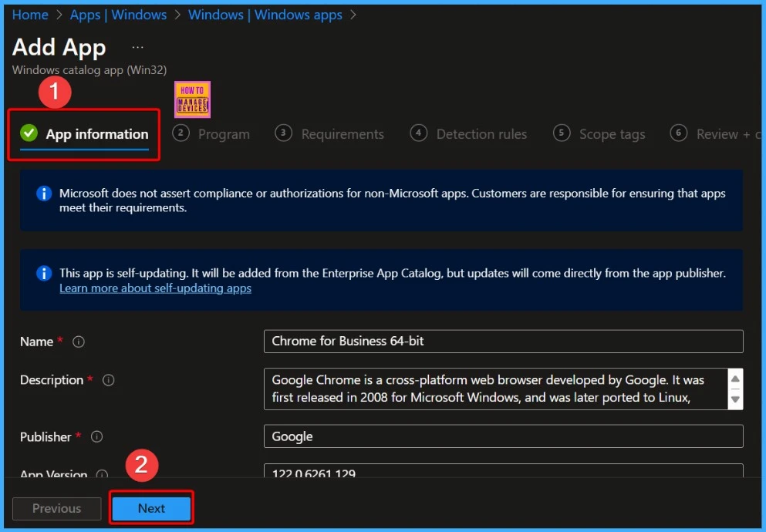Click the step 3 circle icon for Requirements
Viewport: 766px width, 532px height.
283,133
